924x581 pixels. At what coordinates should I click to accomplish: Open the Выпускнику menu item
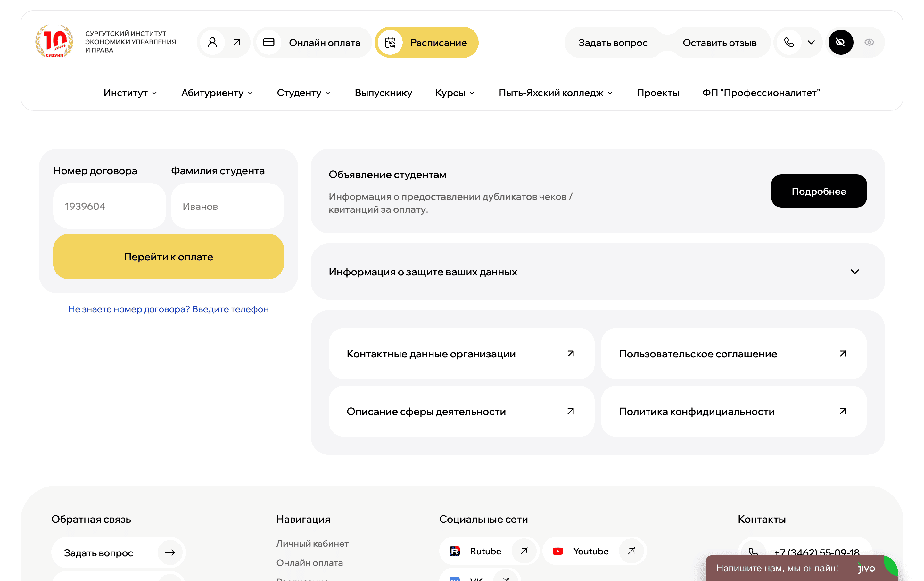383,93
